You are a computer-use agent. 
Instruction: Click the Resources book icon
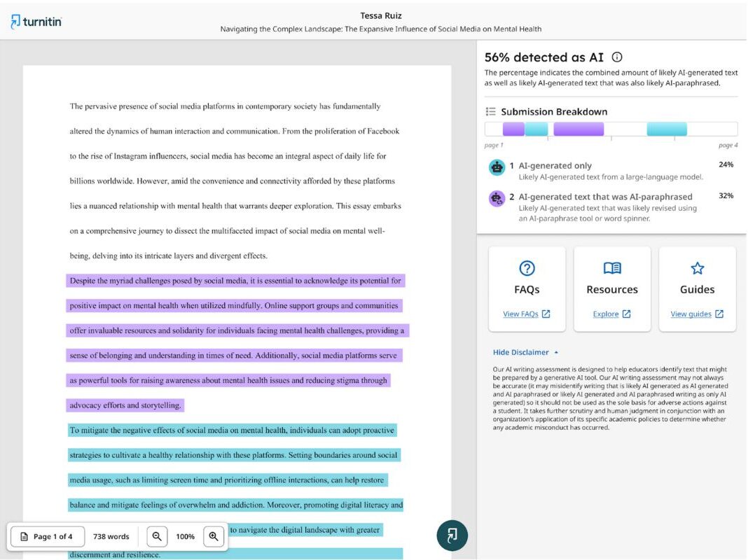(611, 269)
